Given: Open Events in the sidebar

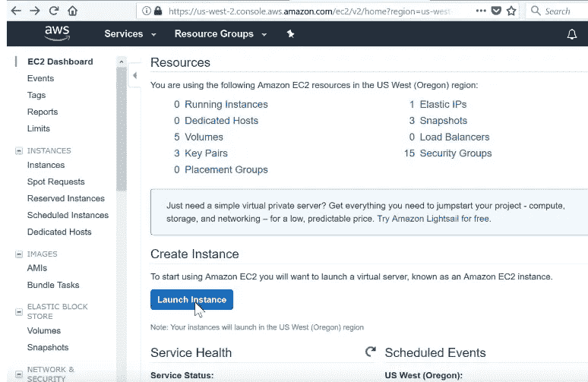Looking at the screenshot, I should (x=40, y=78).
